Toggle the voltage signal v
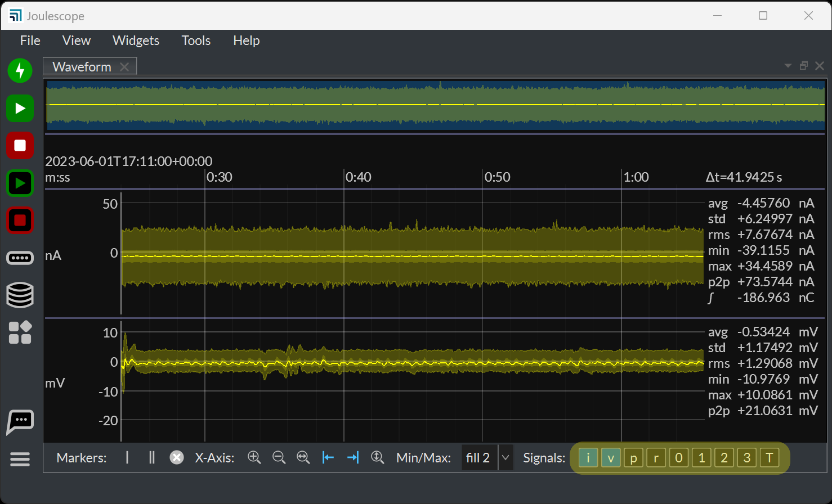This screenshot has height=504, width=832. pos(611,458)
